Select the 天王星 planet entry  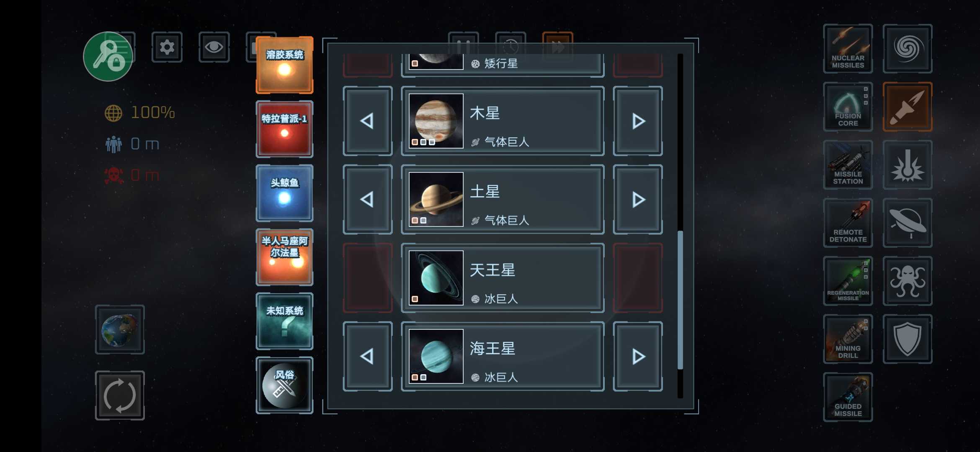coord(503,278)
